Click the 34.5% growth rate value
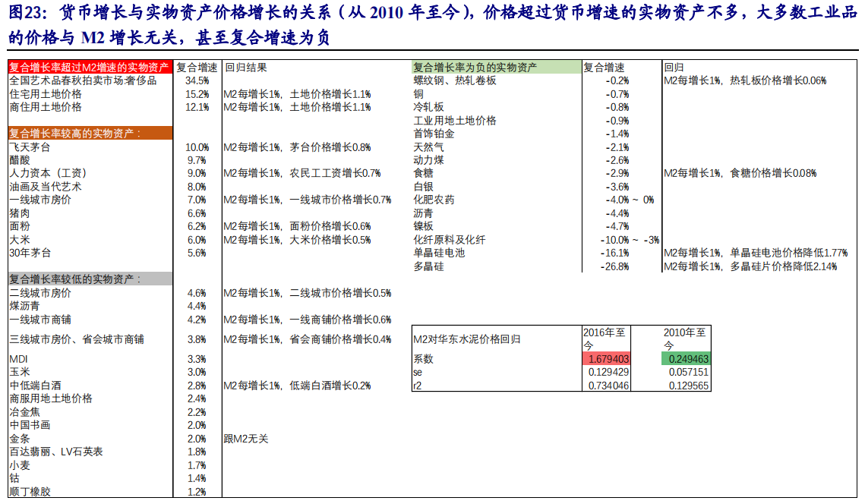This screenshot has width=865, height=504. (197, 80)
